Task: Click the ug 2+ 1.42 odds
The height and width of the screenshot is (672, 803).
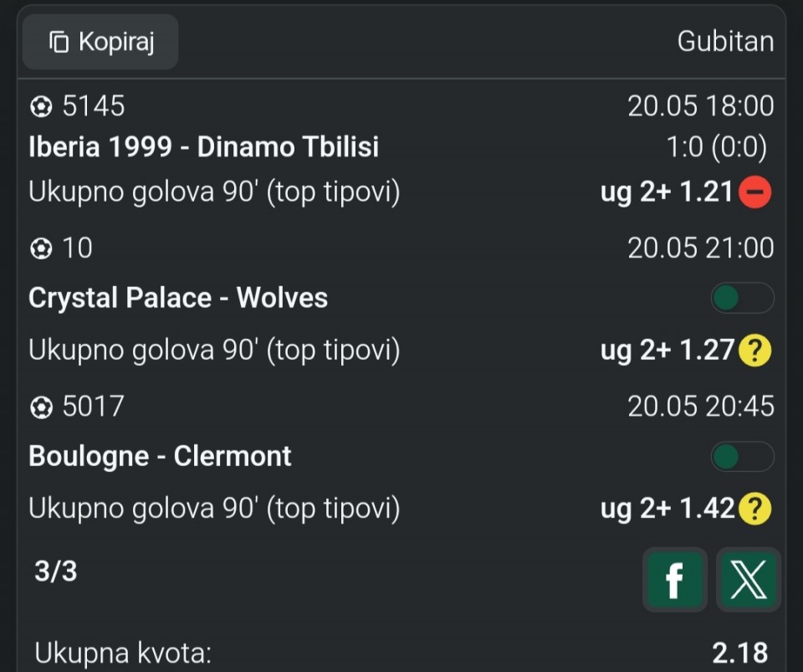Action: click(667, 509)
